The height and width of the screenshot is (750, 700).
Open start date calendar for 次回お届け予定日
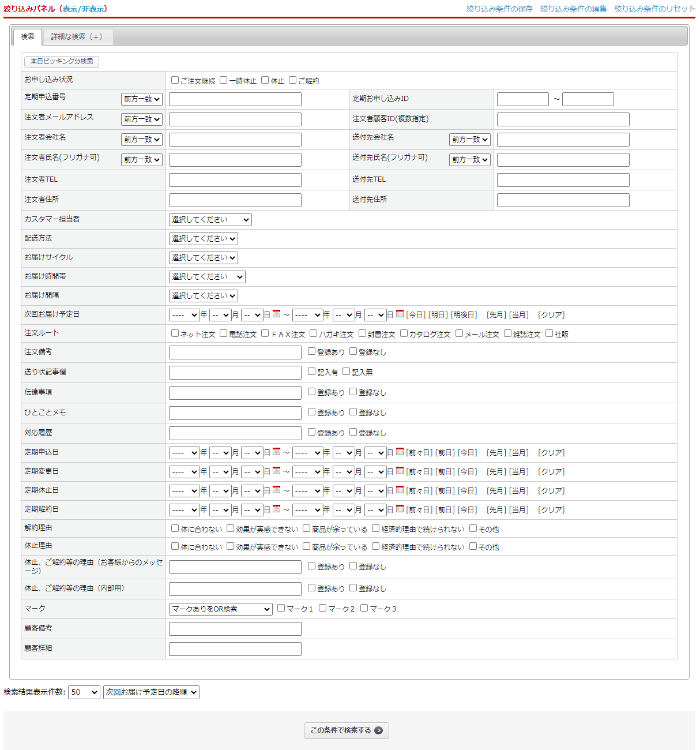(276, 314)
